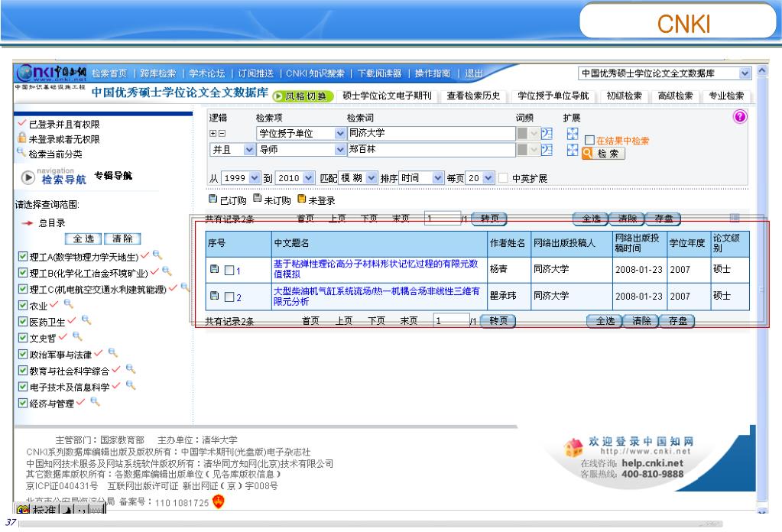Open thesis titled 基于粘弹性理论高分子材料形状记忆过程的有限元数值模拟

click(x=375, y=269)
